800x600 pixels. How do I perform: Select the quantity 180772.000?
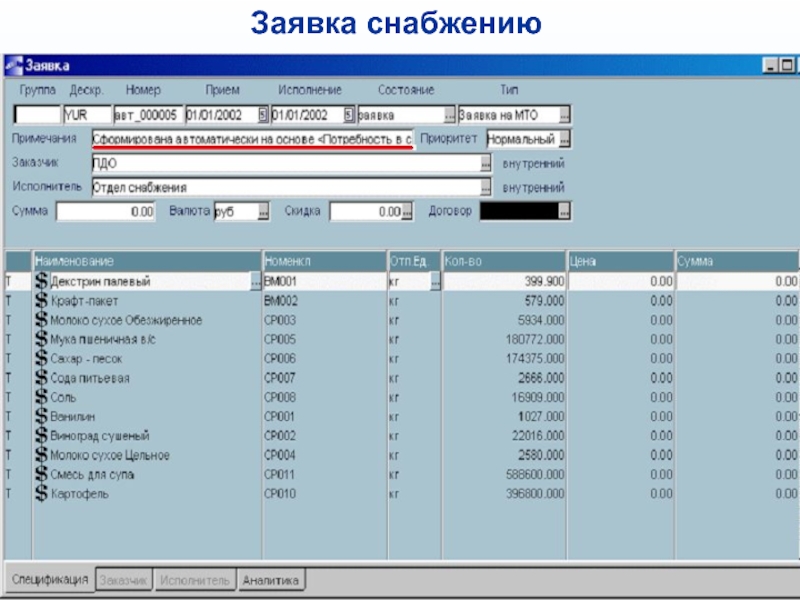pyautogui.click(x=535, y=340)
